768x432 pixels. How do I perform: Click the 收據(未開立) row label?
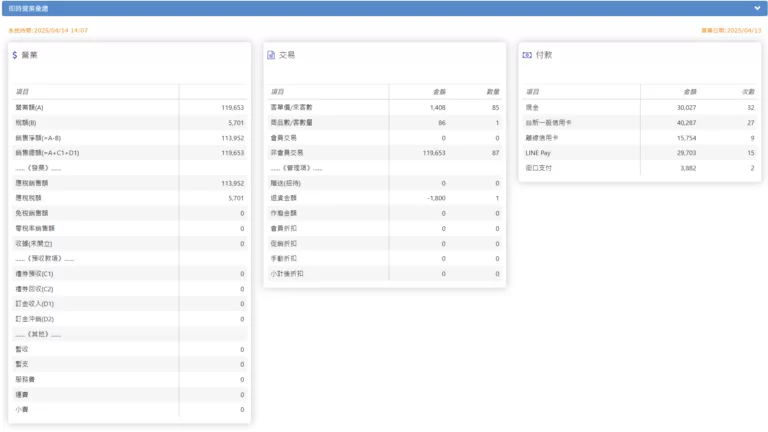pyautogui.click(x=34, y=243)
